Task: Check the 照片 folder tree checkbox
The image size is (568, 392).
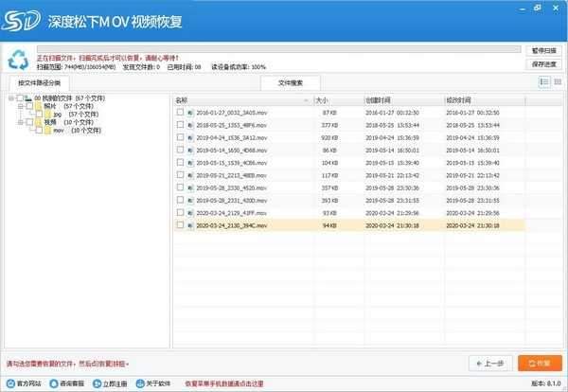Action: pos(29,106)
